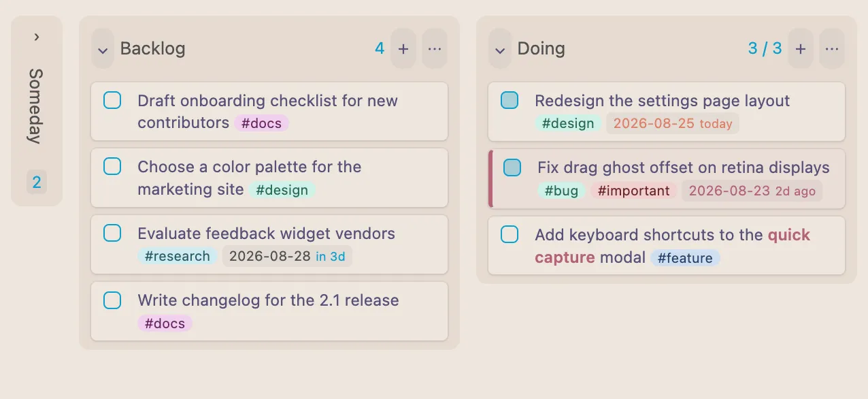
Task: Collapse the Backlog column
Action: point(103,49)
